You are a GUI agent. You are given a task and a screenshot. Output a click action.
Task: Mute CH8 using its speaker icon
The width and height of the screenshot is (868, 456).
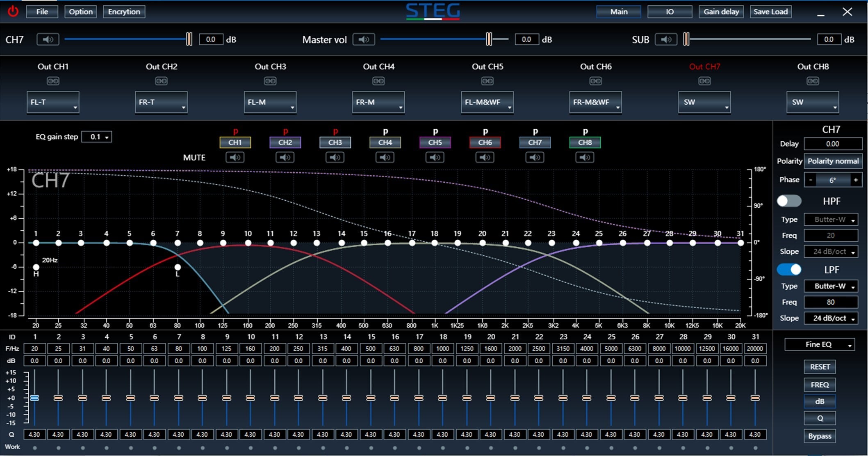pos(585,157)
